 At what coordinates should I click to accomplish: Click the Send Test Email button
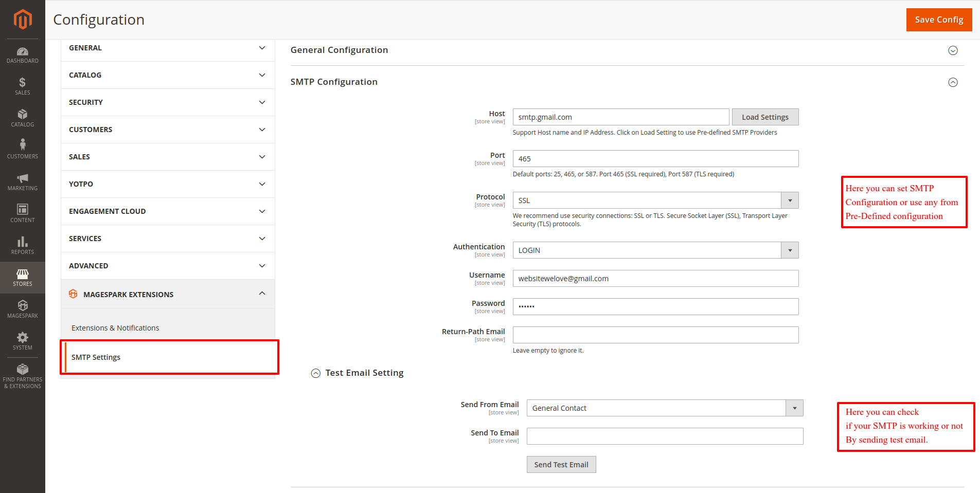561,465
